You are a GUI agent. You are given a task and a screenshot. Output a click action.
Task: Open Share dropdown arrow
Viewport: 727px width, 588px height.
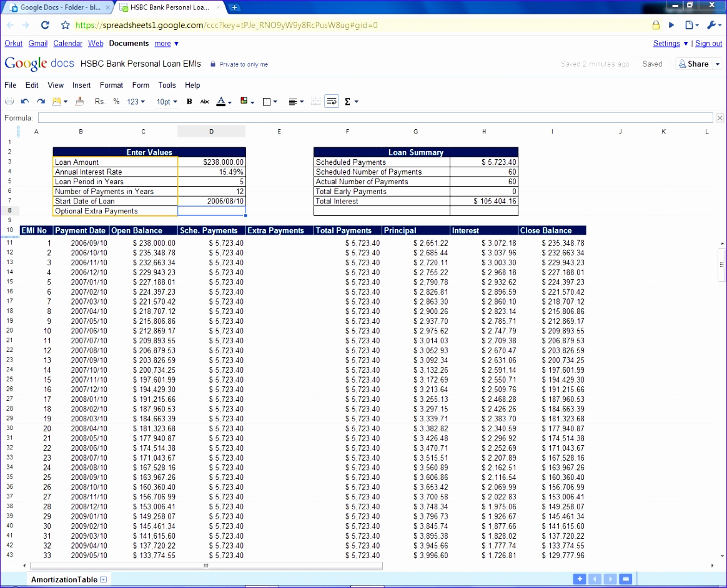tap(717, 64)
